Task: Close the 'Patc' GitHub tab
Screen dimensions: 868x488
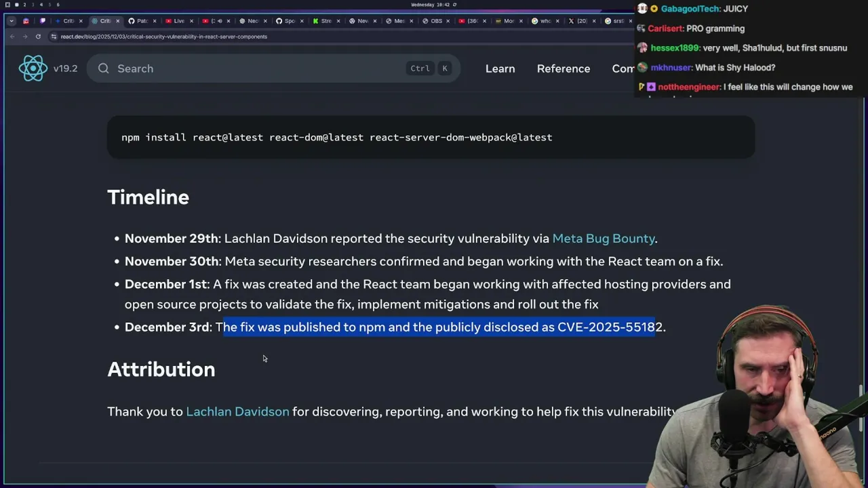Action: pos(153,21)
